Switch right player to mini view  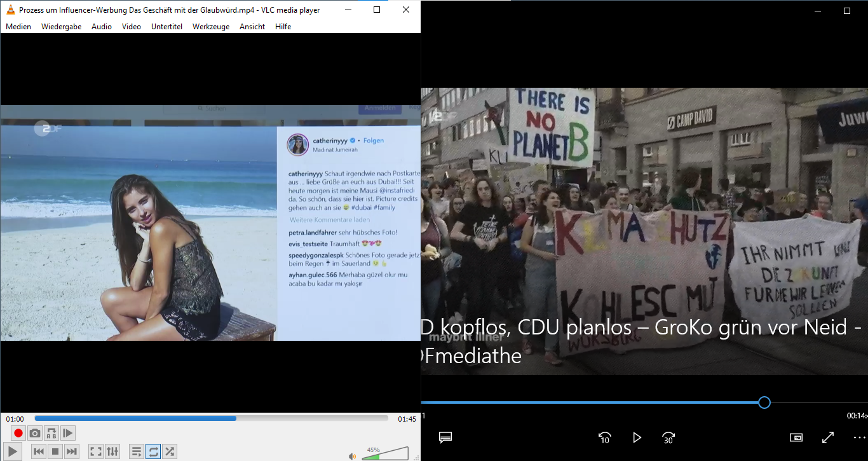tap(796, 437)
